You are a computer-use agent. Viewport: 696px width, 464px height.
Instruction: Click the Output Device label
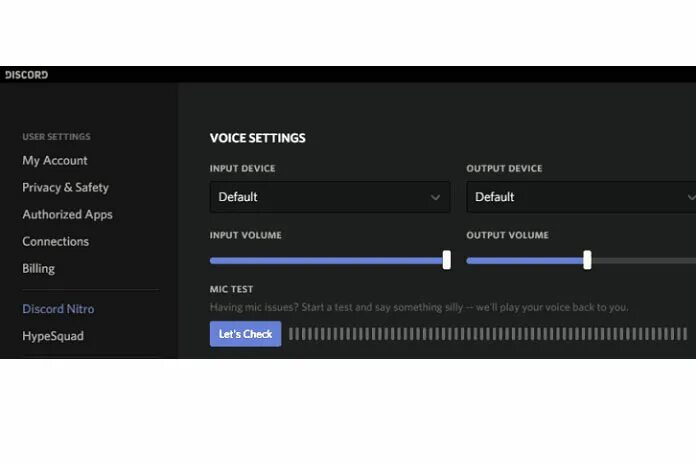tap(504, 168)
